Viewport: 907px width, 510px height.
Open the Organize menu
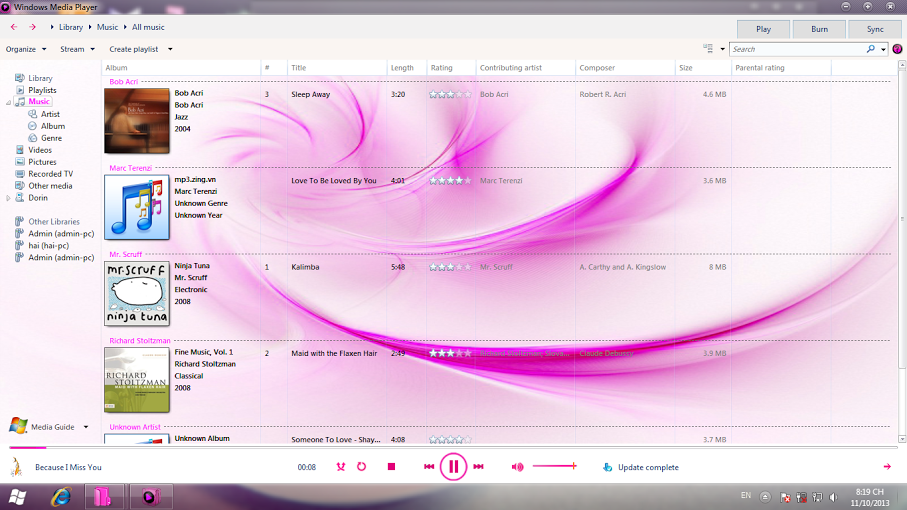(x=26, y=49)
